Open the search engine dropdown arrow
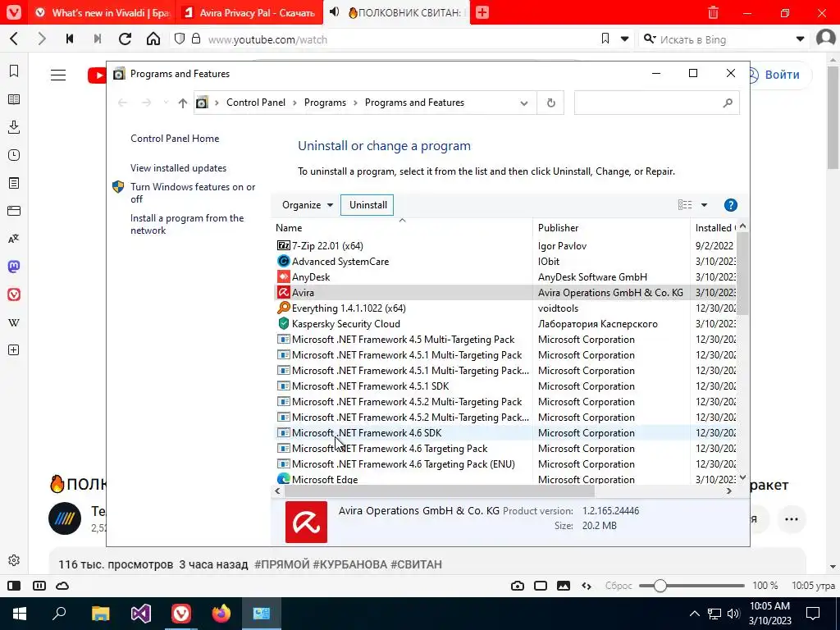Viewport: 840px width, 630px height. point(800,39)
